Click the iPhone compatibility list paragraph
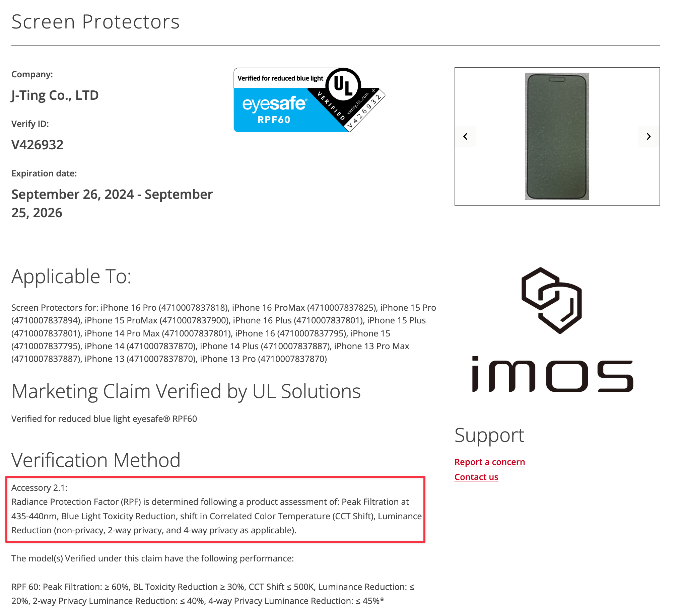 (x=223, y=333)
